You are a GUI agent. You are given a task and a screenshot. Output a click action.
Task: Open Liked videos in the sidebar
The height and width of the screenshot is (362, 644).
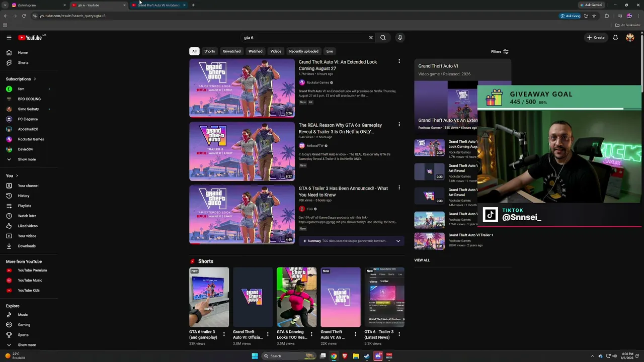click(x=29, y=226)
